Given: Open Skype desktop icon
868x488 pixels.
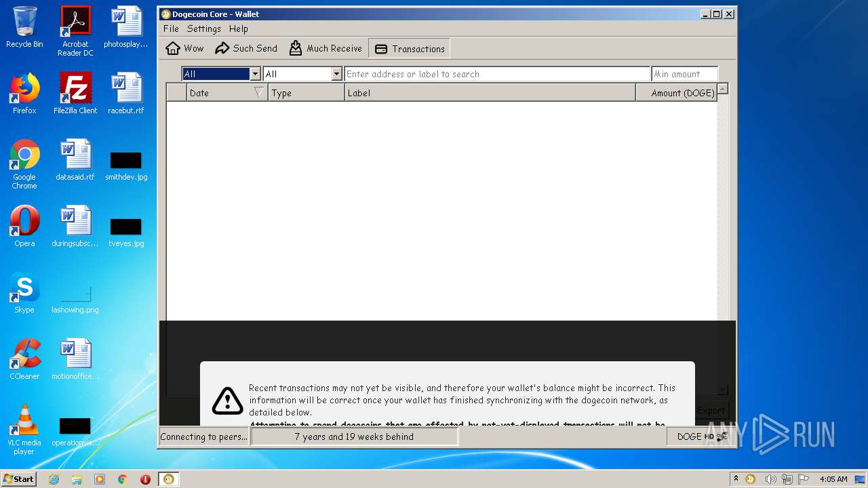Looking at the screenshot, I should [24, 293].
